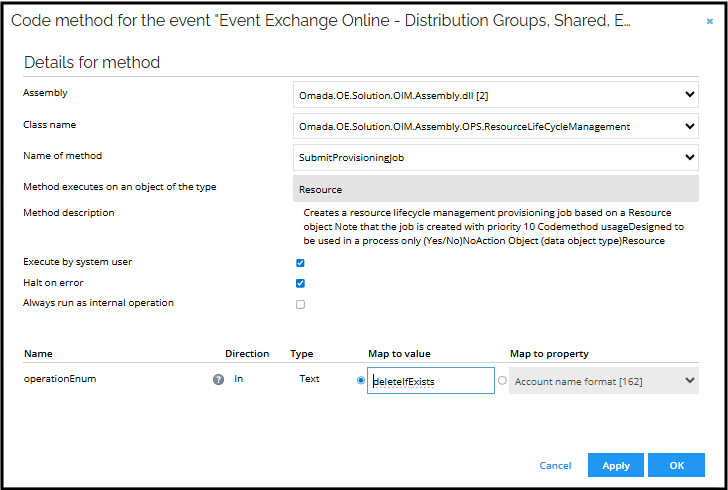Open the Assembly dropdown
The width and height of the screenshot is (728, 490).
pyautogui.click(x=496, y=95)
